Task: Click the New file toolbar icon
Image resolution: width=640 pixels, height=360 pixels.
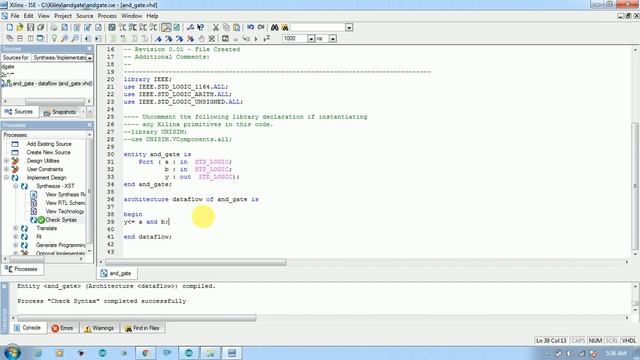Action: click(9, 27)
